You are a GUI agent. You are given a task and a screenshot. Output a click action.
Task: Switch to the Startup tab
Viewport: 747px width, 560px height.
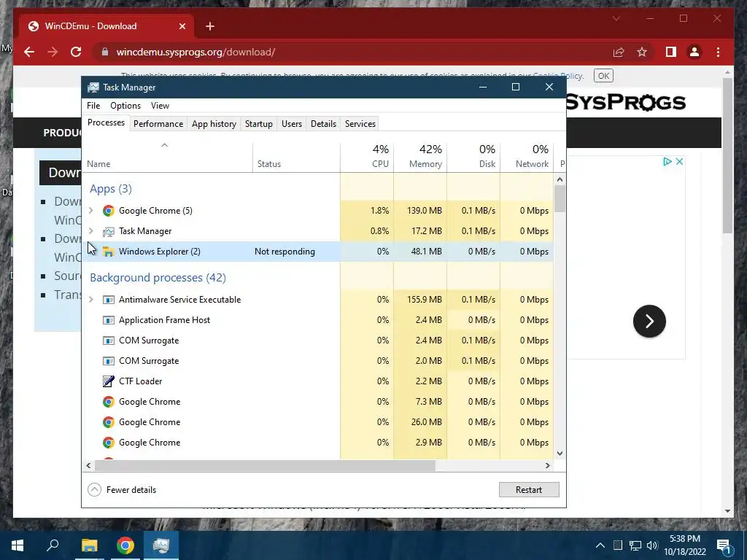(259, 124)
